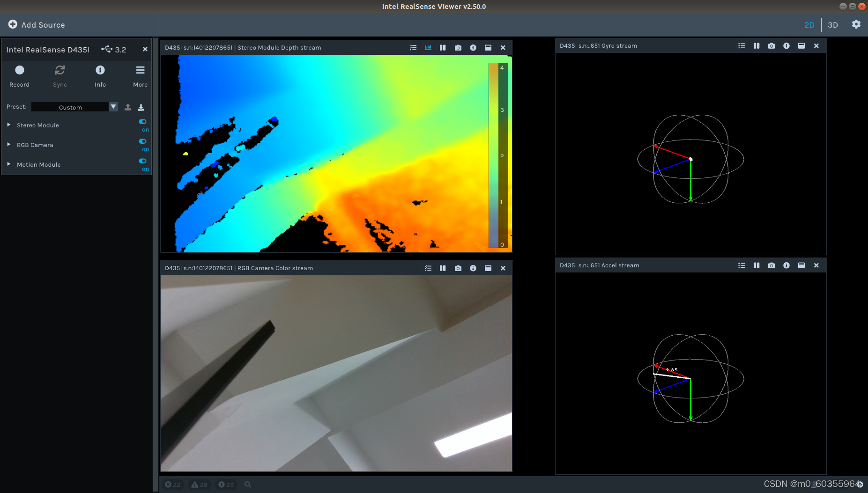Remove Intel RealSense D435I device
This screenshot has width=868, height=493.
point(145,49)
